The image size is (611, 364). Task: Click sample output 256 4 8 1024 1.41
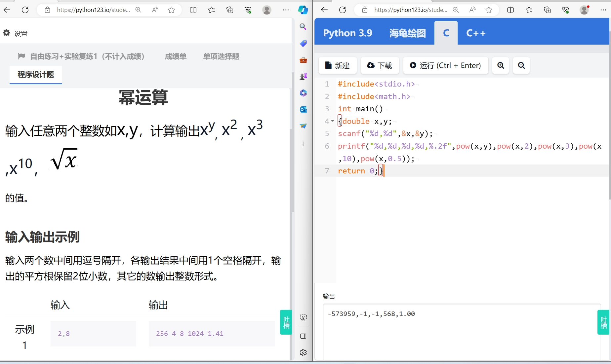point(190,334)
